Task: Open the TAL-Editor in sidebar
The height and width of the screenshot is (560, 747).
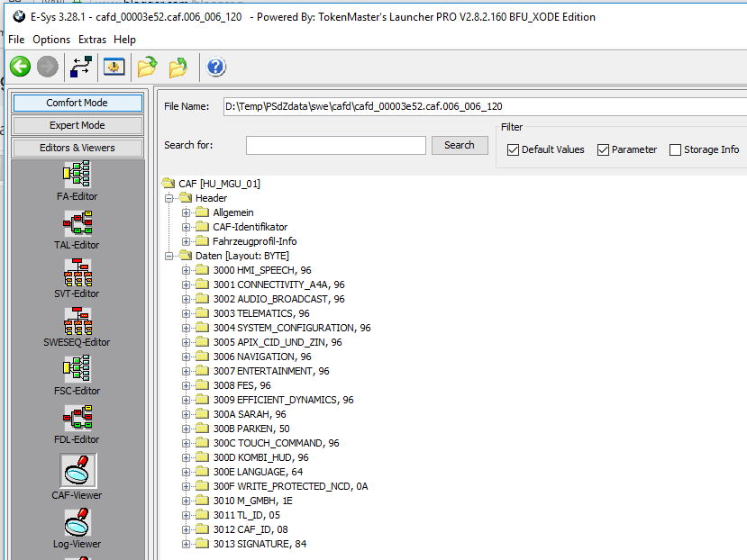Action: 77,222
